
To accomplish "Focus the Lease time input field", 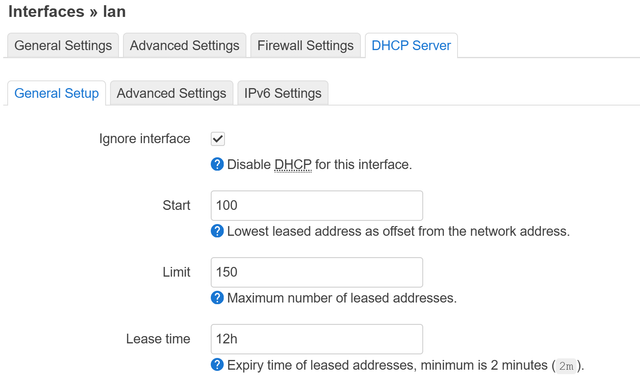I will (x=317, y=339).
